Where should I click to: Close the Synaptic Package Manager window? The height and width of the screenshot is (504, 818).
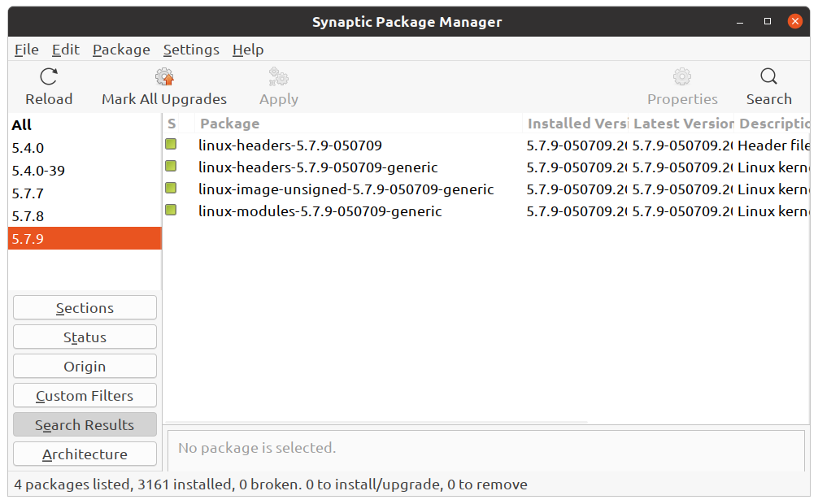tap(795, 21)
